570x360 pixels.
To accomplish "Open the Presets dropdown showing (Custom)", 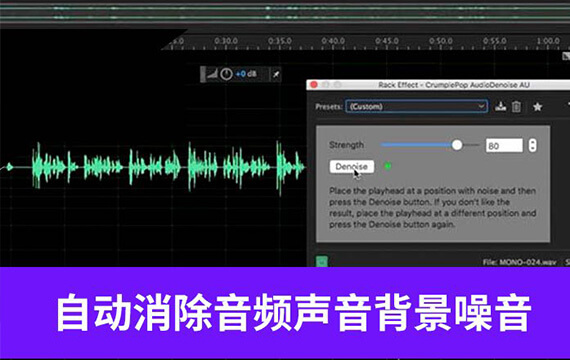I will pos(417,106).
